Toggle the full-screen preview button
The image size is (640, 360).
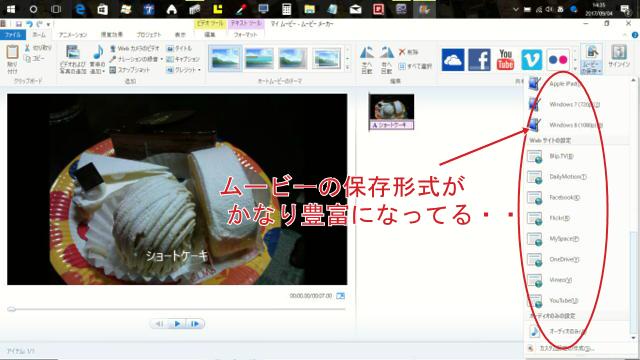340,296
